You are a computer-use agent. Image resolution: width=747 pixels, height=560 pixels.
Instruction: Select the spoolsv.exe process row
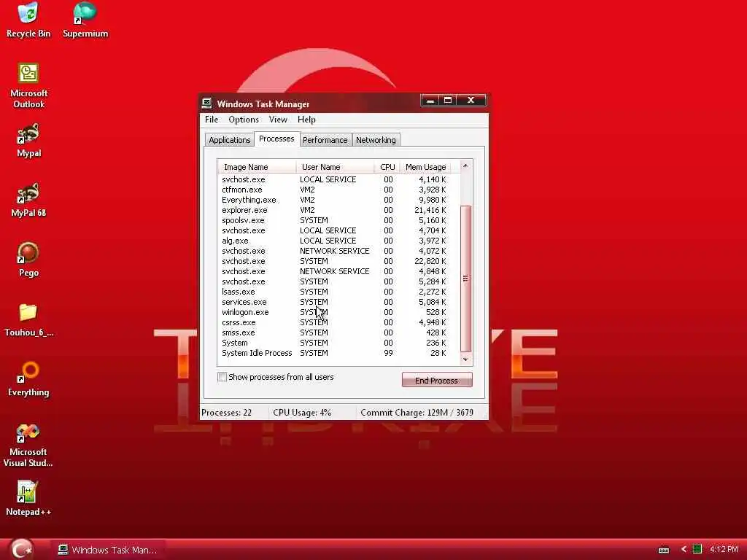coord(334,220)
